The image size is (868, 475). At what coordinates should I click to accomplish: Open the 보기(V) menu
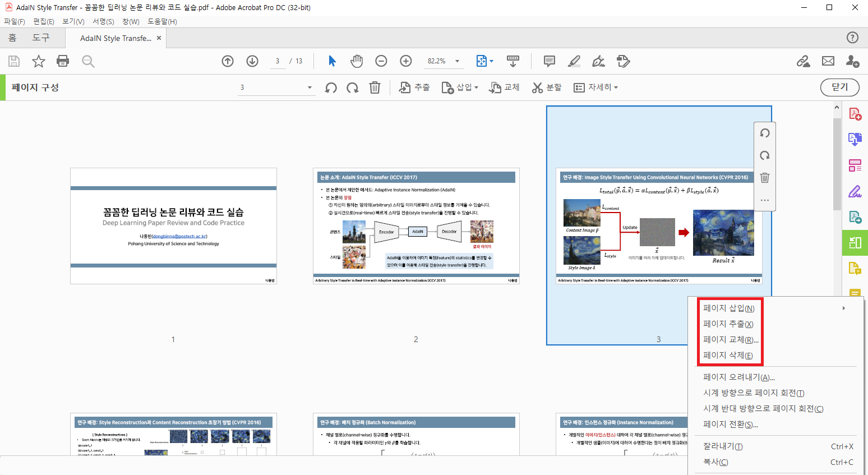(73, 22)
